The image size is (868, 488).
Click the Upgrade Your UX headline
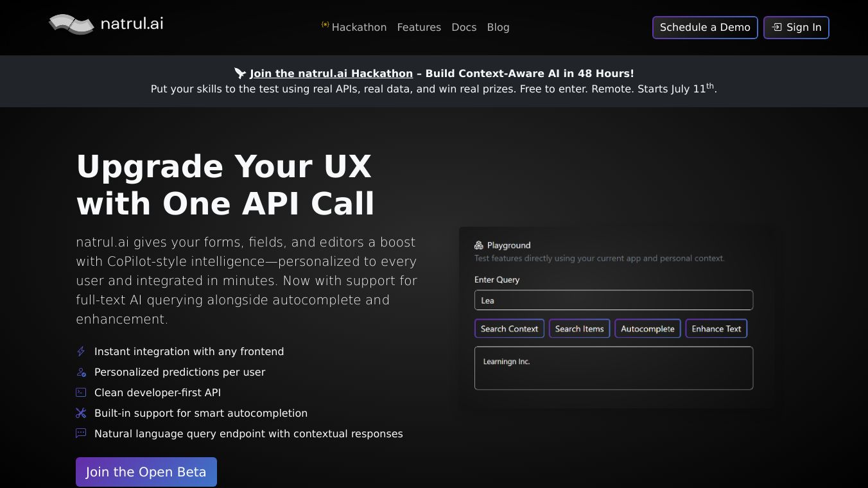pyautogui.click(x=225, y=184)
